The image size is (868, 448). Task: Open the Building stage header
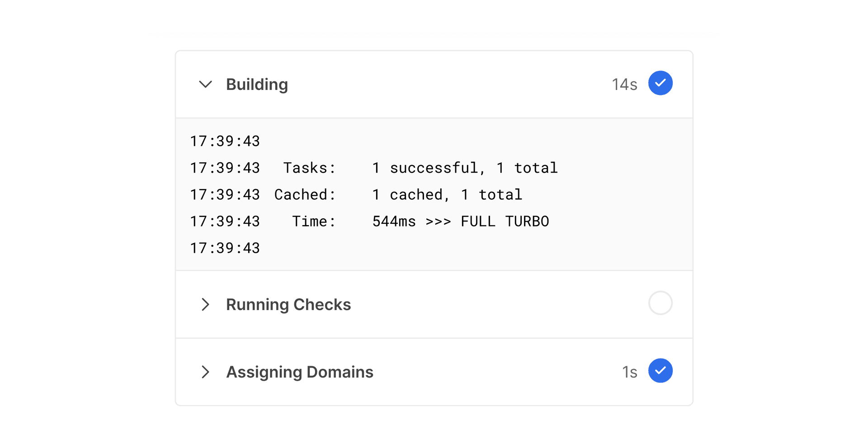point(257,85)
